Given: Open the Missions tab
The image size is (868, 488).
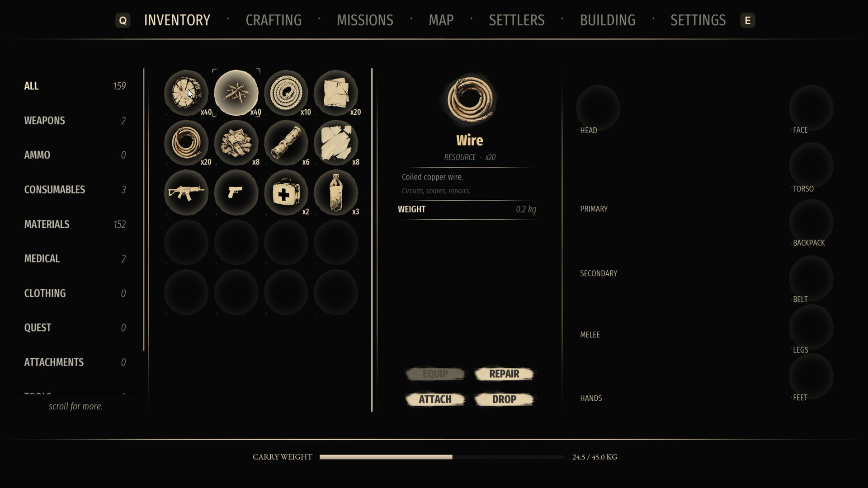Looking at the screenshot, I should point(365,20).
